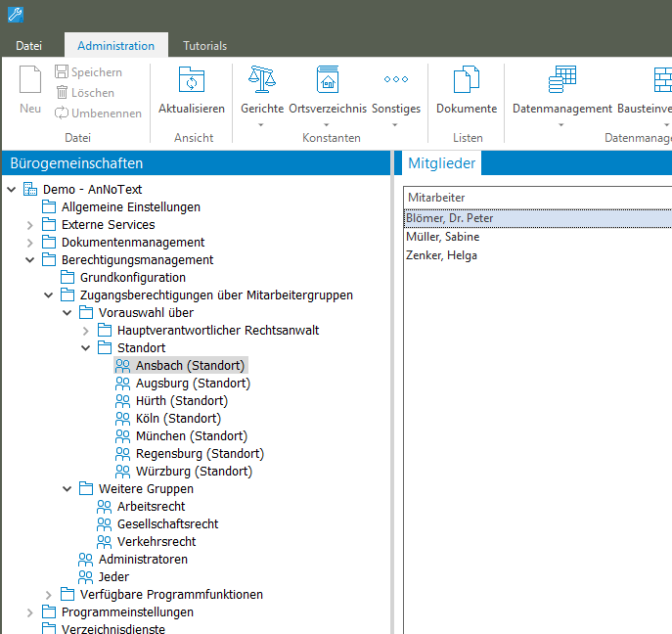Expand the Externe Services node
Viewport: 672px width, 634px height.
[30, 225]
